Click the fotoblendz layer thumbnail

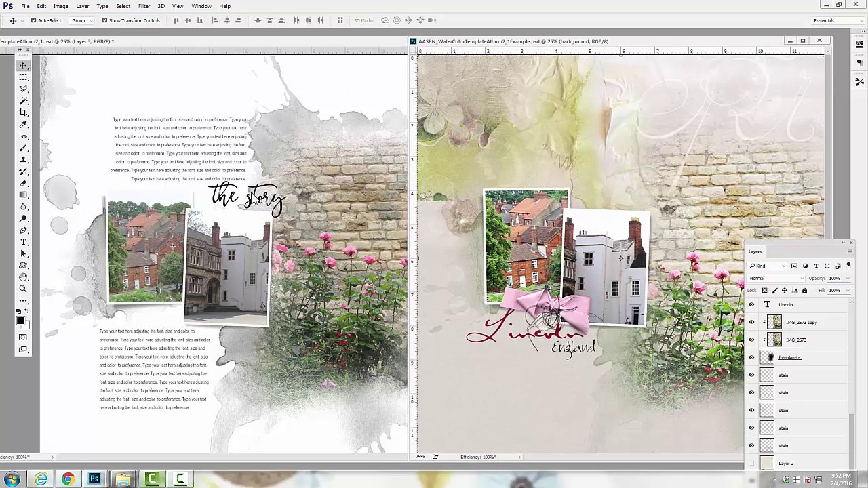click(x=767, y=357)
